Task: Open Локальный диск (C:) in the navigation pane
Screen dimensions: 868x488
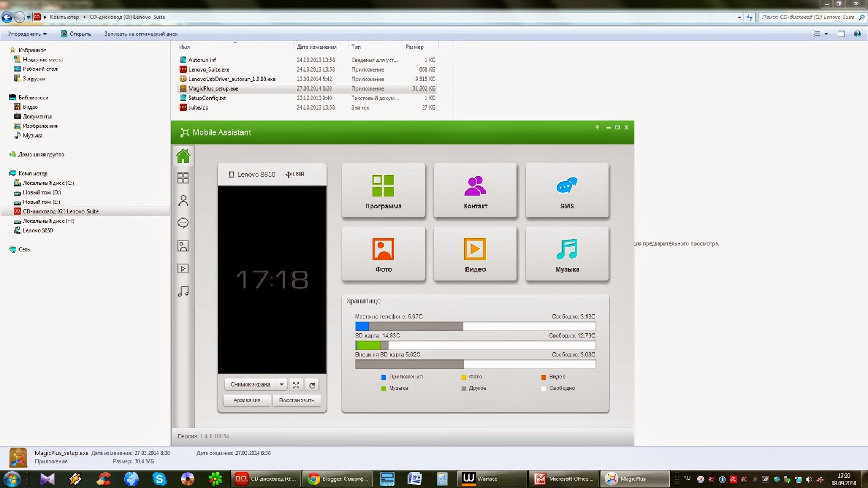Action: point(48,183)
